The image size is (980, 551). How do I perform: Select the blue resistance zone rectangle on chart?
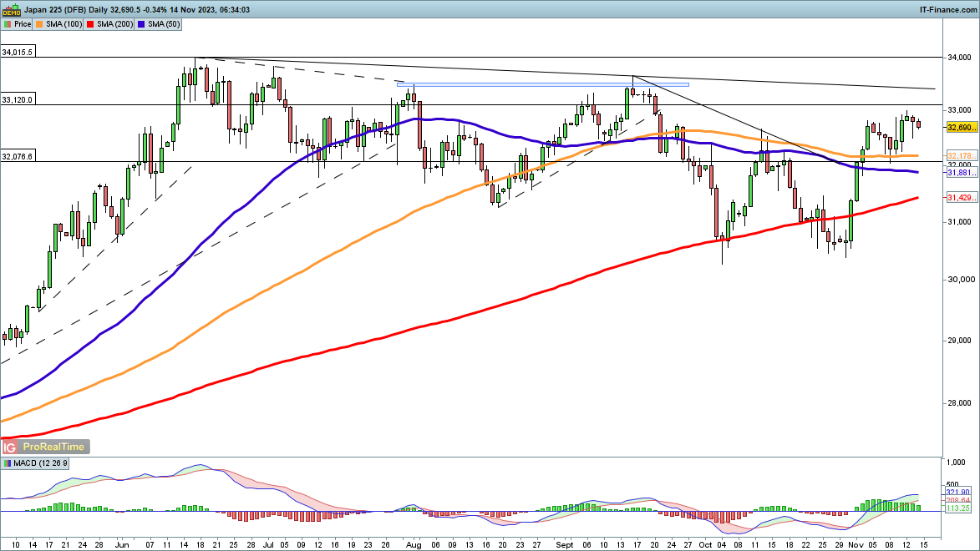point(543,84)
